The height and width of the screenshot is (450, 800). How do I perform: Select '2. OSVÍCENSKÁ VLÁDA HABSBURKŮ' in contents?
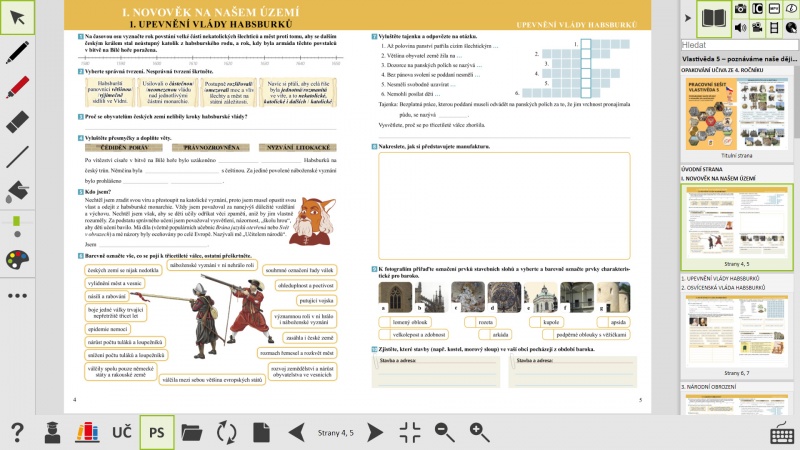click(723, 288)
